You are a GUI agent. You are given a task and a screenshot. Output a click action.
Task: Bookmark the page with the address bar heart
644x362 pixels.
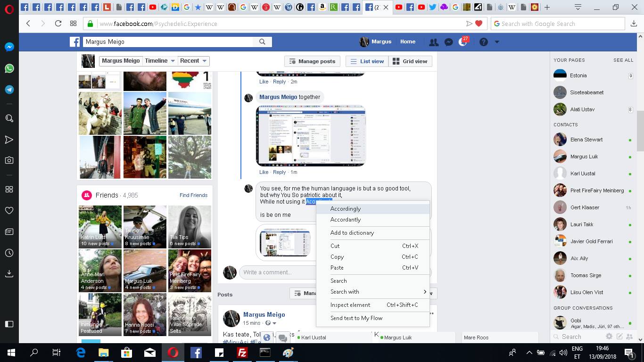coord(479,24)
